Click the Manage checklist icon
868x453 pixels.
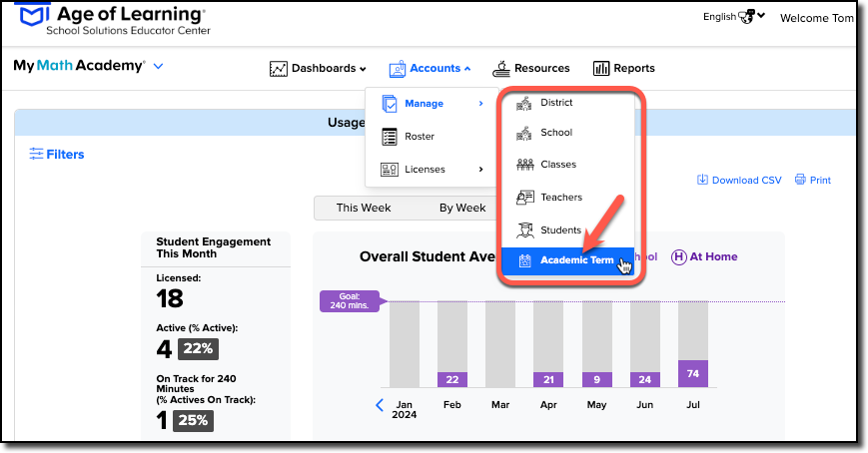[390, 104]
